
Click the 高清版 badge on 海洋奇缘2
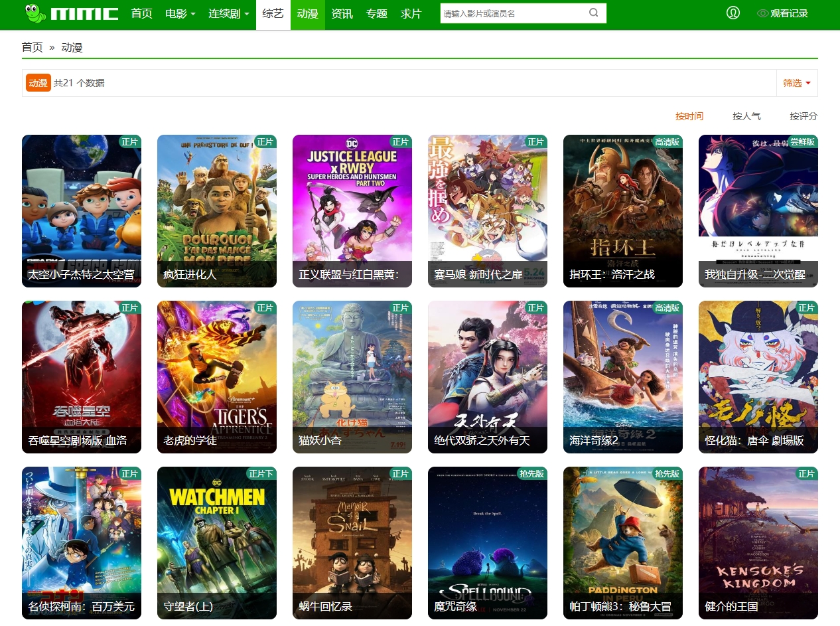click(667, 307)
